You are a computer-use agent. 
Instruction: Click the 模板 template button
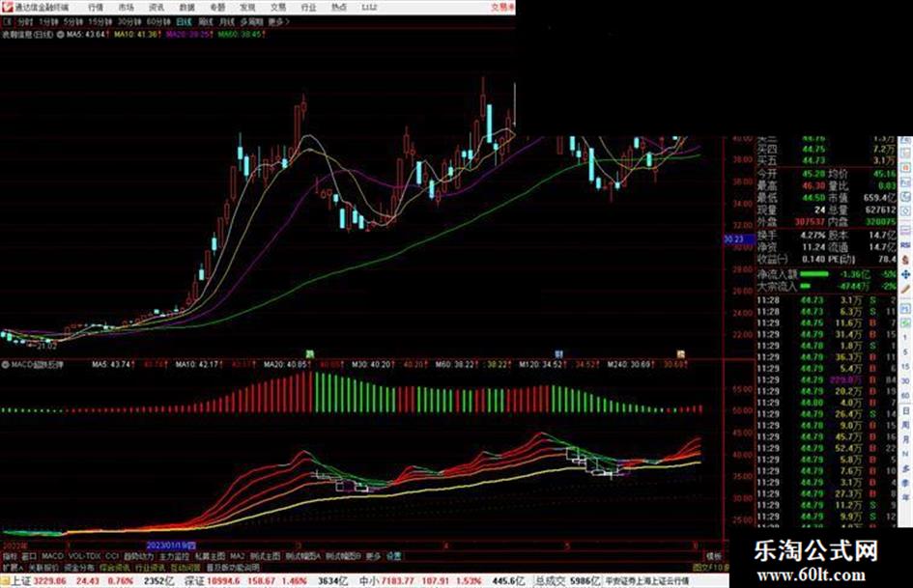[713, 556]
